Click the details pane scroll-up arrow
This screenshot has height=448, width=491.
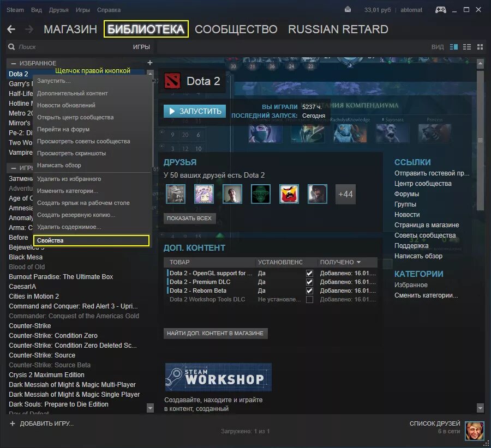(480, 64)
